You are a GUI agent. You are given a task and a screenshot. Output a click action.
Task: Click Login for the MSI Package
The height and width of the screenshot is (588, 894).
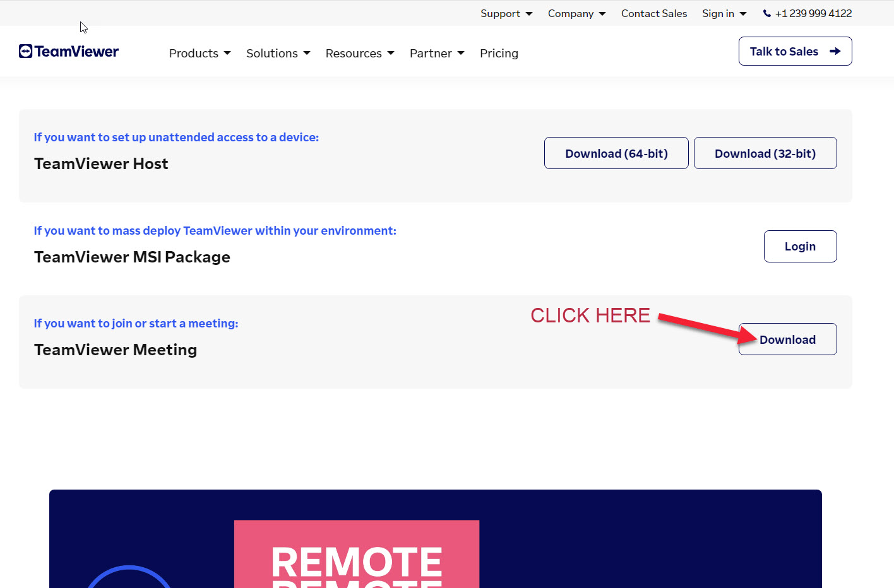click(x=801, y=246)
